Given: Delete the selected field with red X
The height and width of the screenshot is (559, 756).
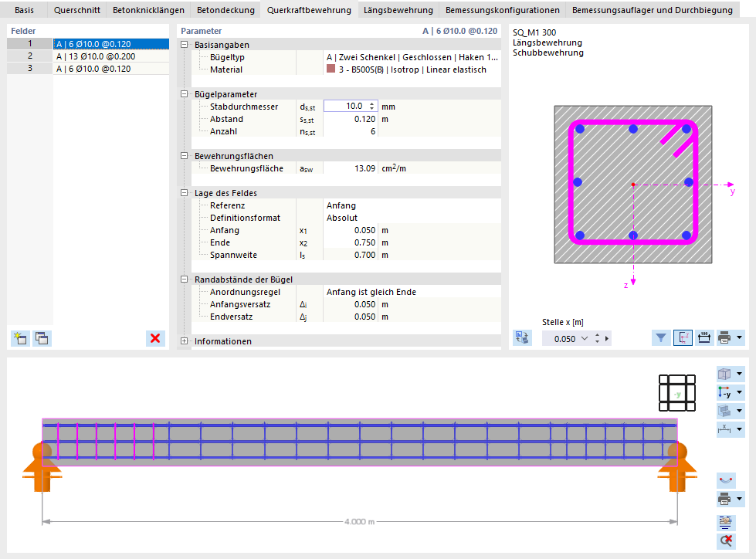Looking at the screenshot, I should [155, 338].
